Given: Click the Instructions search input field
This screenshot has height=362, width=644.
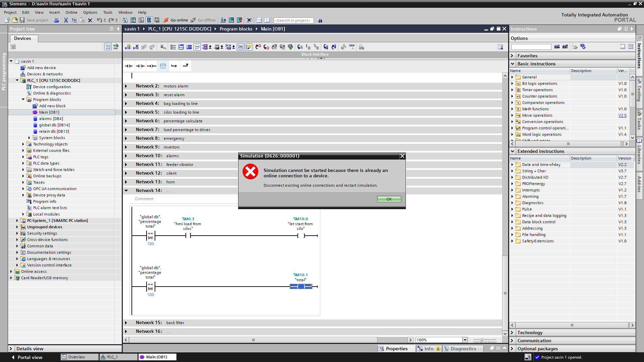Looking at the screenshot, I should click(x=531, y=47).
